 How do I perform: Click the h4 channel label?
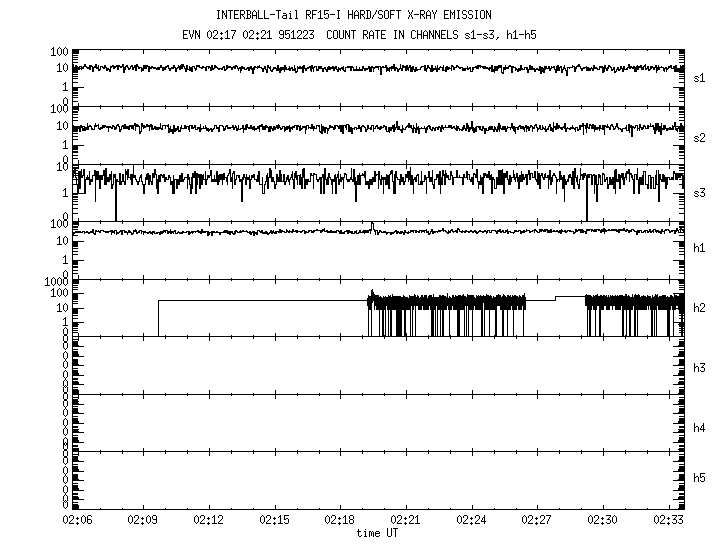(699, 428)
